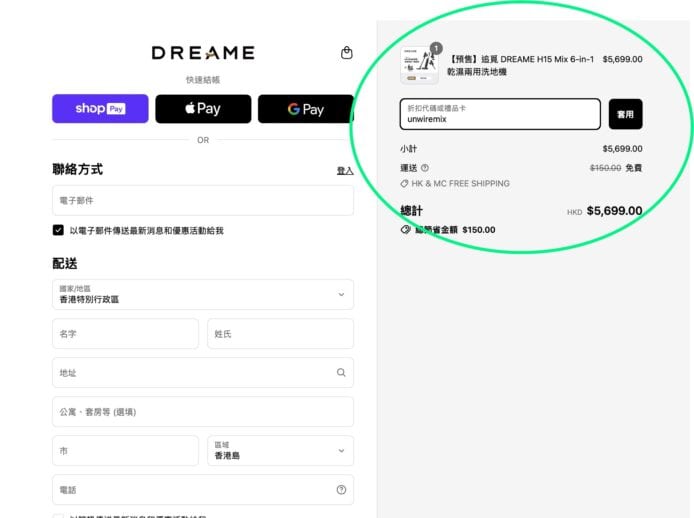Screen dimensions: 694x518
Task: Pay with Shop Pay button
Action: click(100, 109)
